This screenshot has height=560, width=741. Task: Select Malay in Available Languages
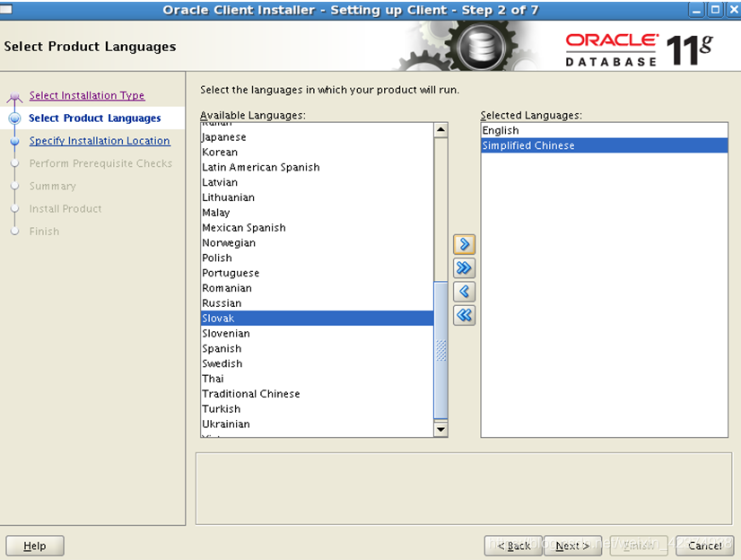coord(317,213)
